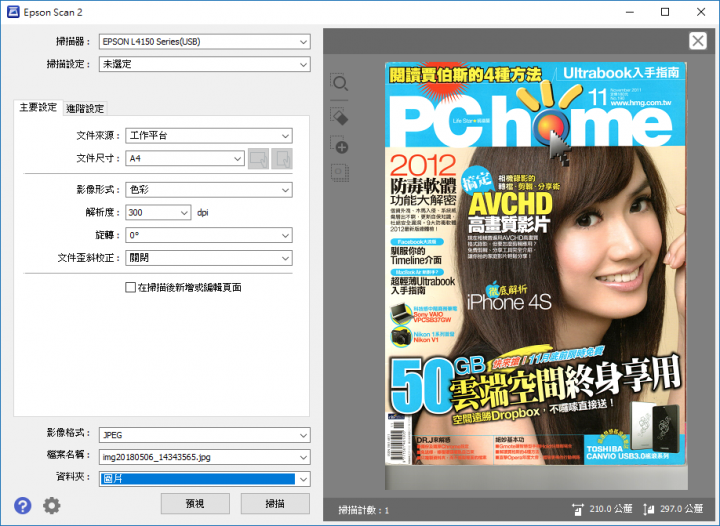Switch to the 進階設定 tab
The height and width of the screenshot is (526, 720).
(x=85, y=109)
